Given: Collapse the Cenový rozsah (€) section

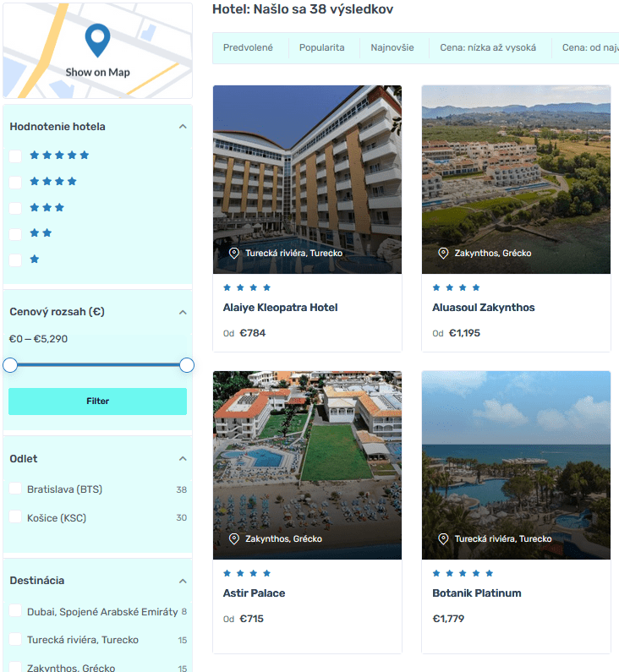Looking at the screenshot, I should 183,312.
